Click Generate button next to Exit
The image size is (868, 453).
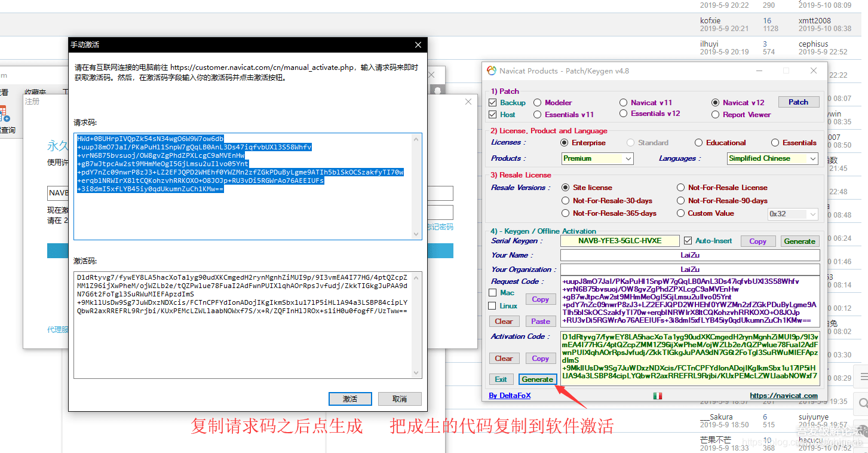click(x=538, y=379)
